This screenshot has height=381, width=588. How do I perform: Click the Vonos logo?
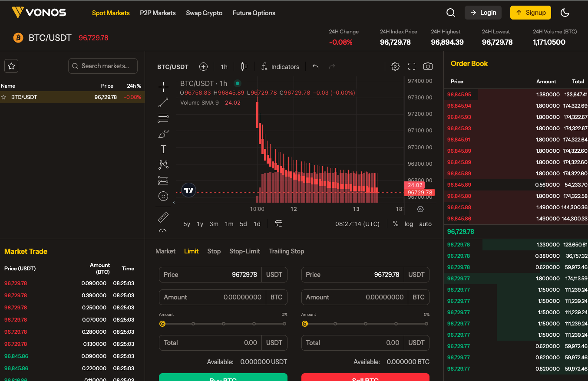(x=39, y=13)
